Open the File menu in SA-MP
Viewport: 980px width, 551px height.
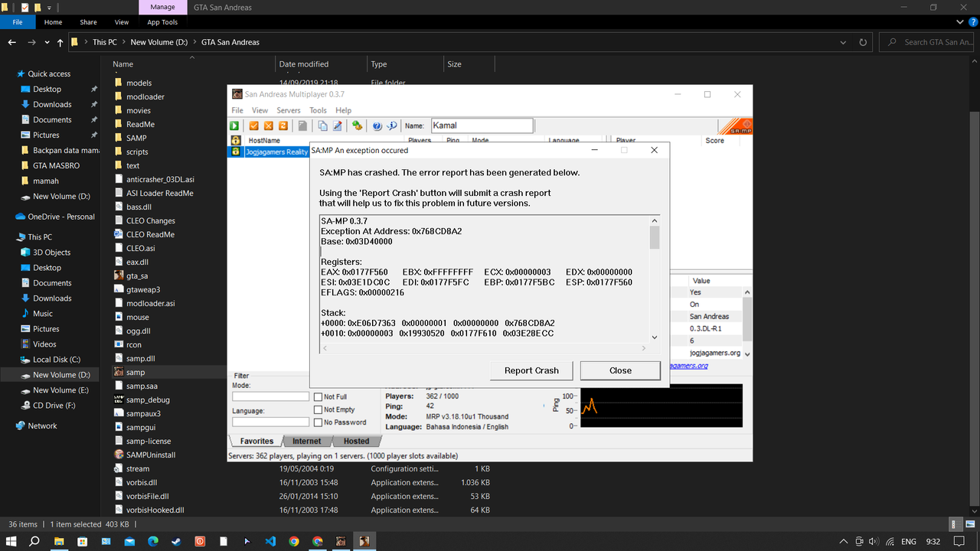pos(237,110)
